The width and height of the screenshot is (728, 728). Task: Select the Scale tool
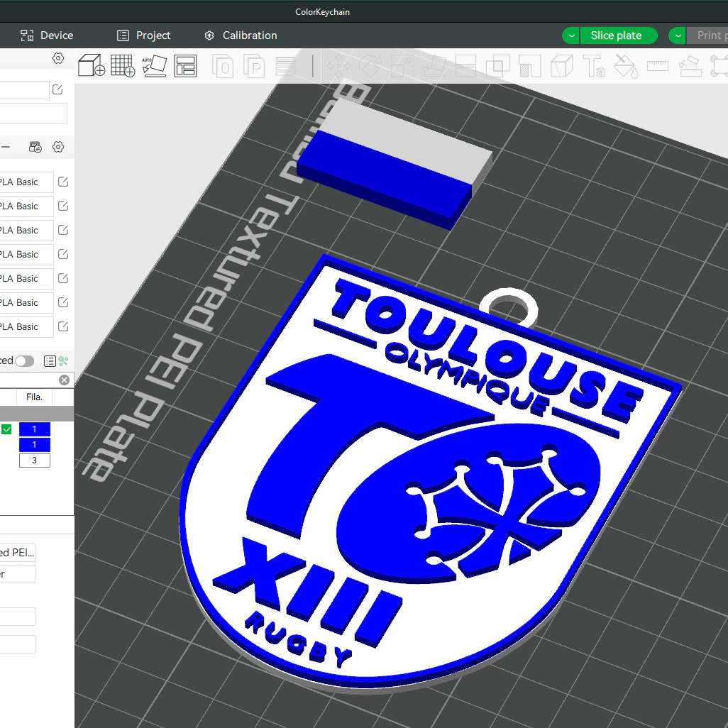click(x=402, y=66)
